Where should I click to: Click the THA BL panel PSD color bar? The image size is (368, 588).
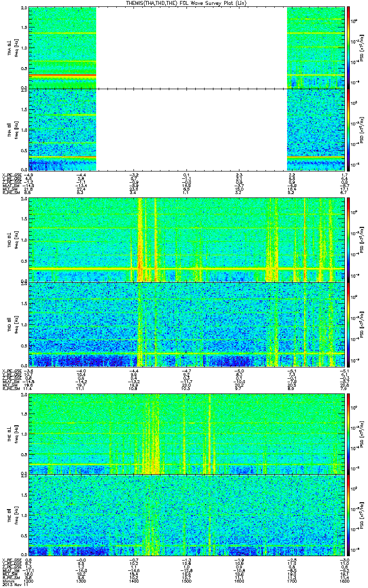349,48
